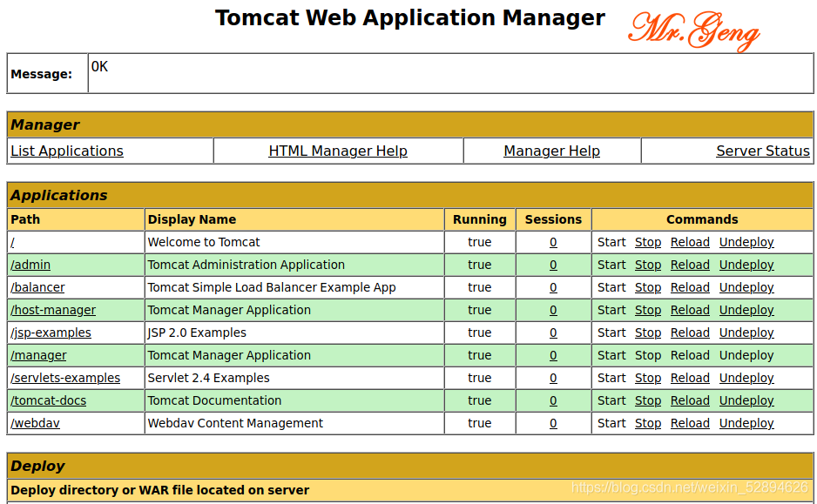The image size is (817, 504).
Task: Reload the /jsp-examples application
Action: (x=690, y=333)
